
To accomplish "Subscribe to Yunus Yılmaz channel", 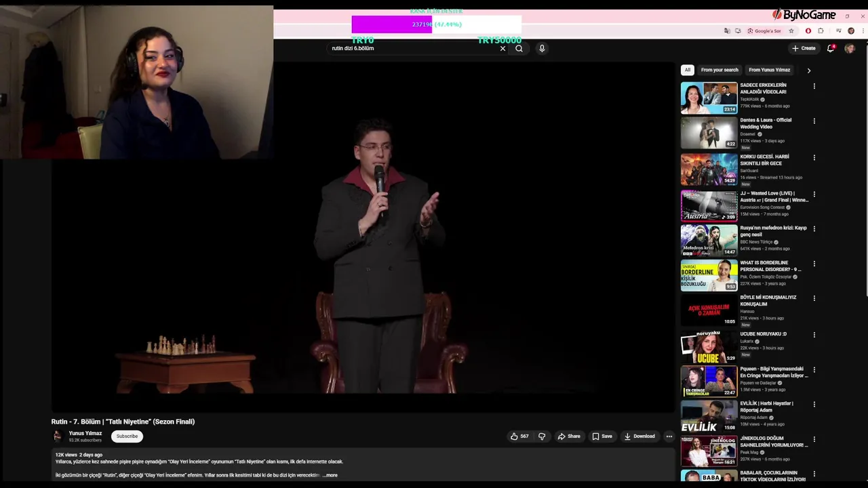I will [127, 436].
